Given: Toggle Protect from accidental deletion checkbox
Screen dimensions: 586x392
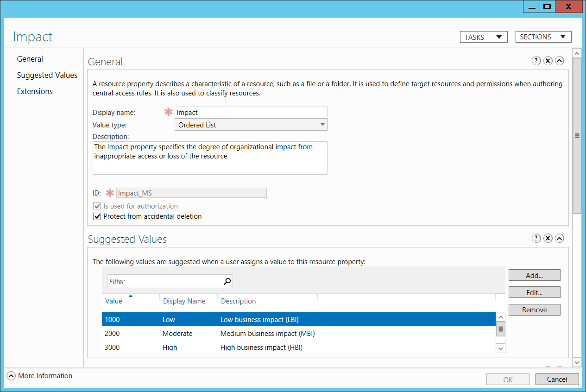Looking at the screenshot, I should coord(97,216).
